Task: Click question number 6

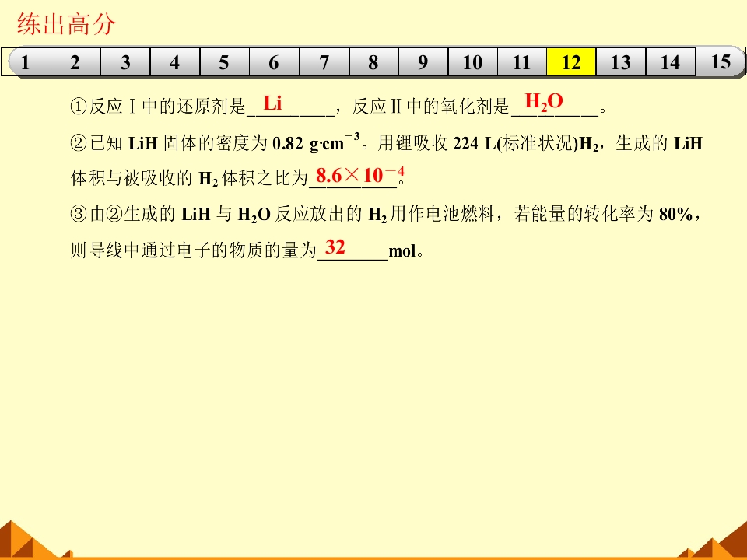Action: coord(274,62)
